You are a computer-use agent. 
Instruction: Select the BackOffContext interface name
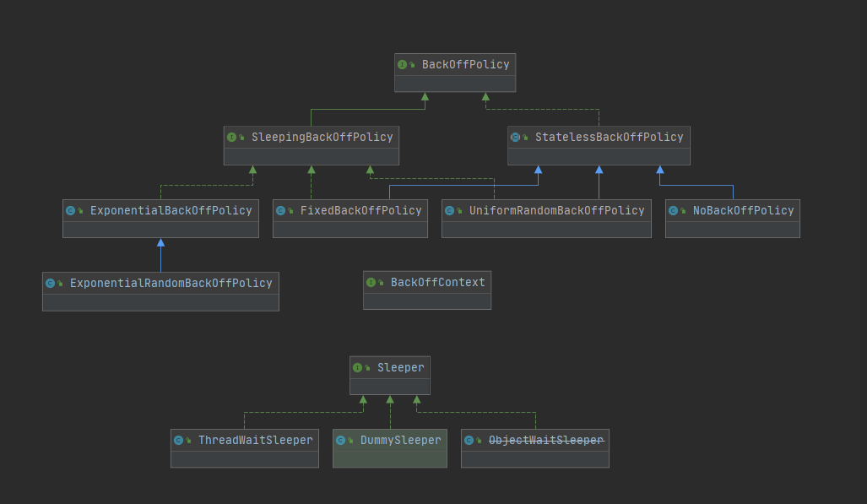coord(437,283)
